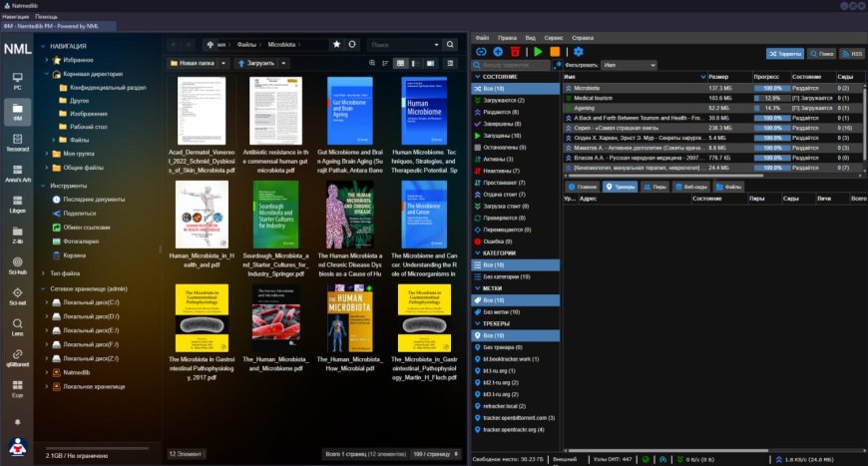Screen dimensions: 868x466
Task: Open the Tesseract tool in sidebar
Action: point(18,143)
